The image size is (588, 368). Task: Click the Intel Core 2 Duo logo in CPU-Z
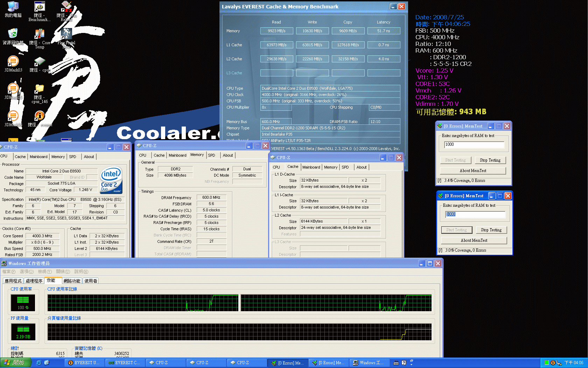[x=111, y=180]
